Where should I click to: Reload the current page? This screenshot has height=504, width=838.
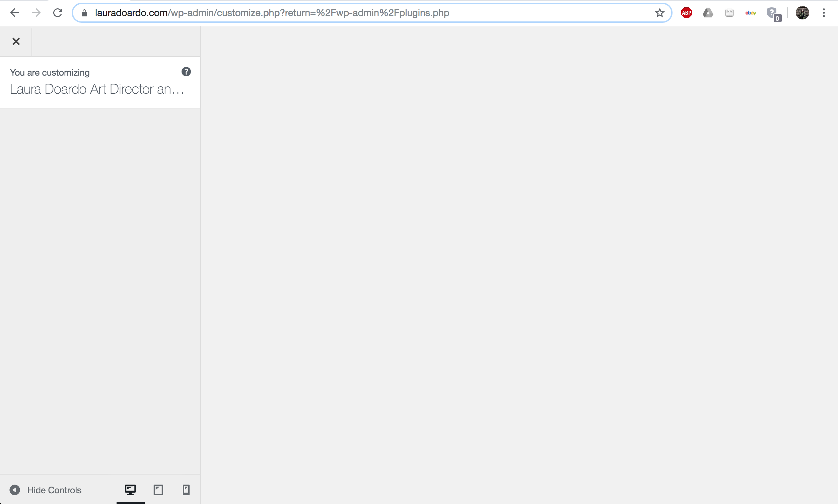[x=58, y=13]
